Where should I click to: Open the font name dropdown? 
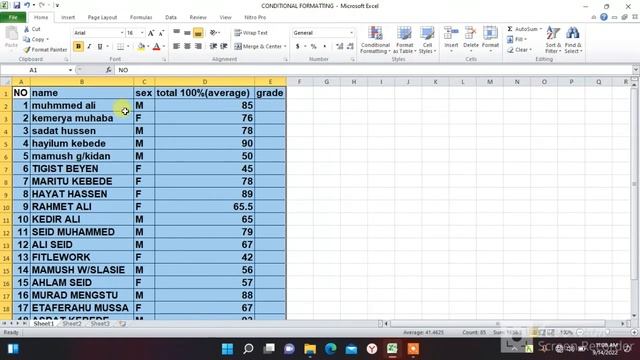pyautogui.click(x=122, y=33)
